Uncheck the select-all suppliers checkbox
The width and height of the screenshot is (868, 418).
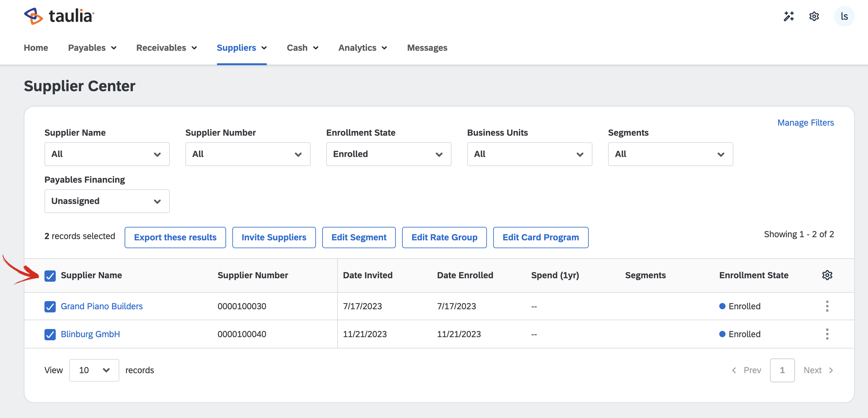pyautogui.click(x=50, y=276)
